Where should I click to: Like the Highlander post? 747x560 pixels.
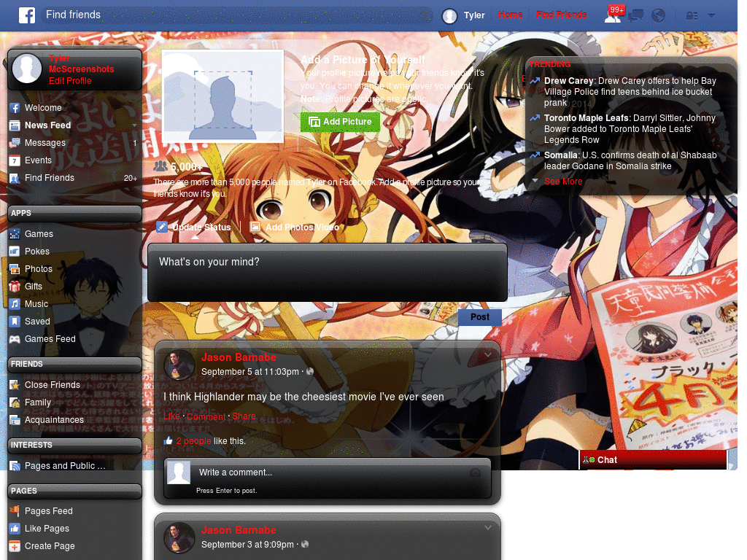[x=171, y=416]
